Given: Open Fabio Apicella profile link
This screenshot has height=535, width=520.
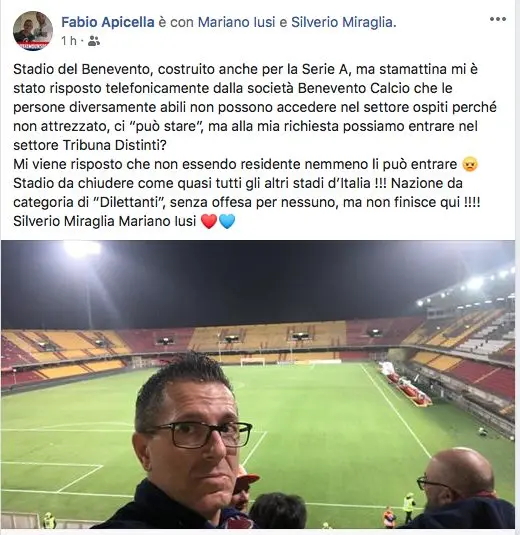Looking at the screenshot, I should pyautogui.click(x=108, y=22).
